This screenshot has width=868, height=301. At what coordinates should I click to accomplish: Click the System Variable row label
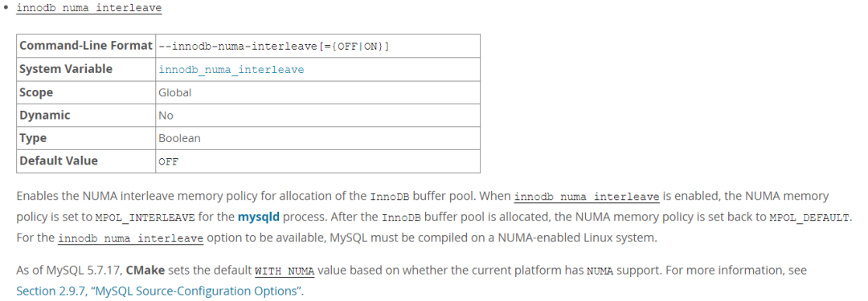86,69
